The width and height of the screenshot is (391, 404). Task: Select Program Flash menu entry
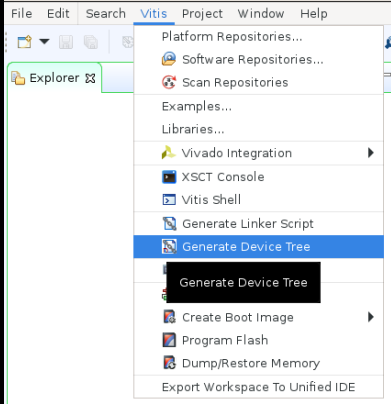258,340
